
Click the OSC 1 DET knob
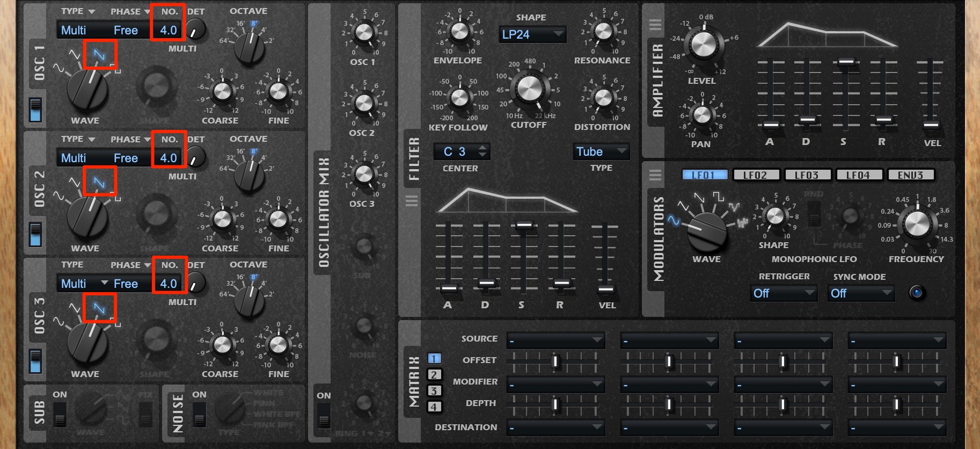pos(196,30)
